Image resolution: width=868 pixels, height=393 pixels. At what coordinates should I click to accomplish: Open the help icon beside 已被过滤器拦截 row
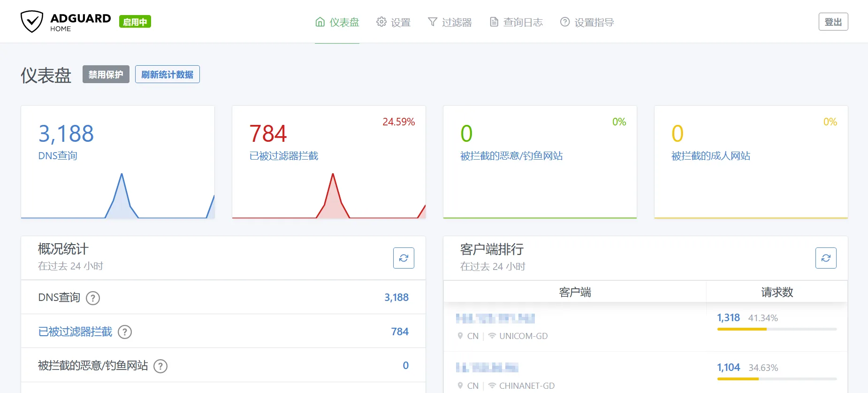tap(124, 332)
